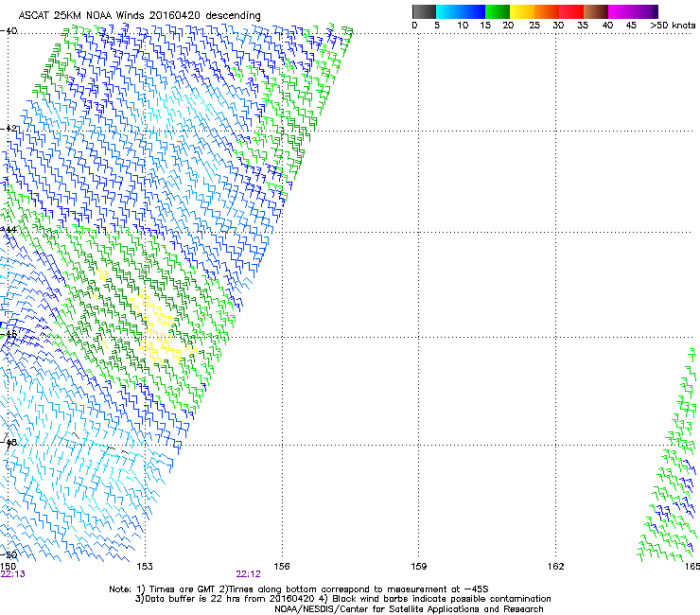Click the red 30-35 knots legend swatch
The height and width of the screenshot is (615, 700).
pos(571,11)
